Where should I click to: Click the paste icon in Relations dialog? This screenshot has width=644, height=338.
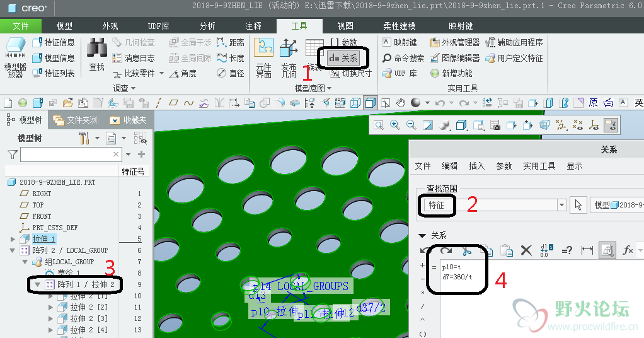[x=507, y=250]
